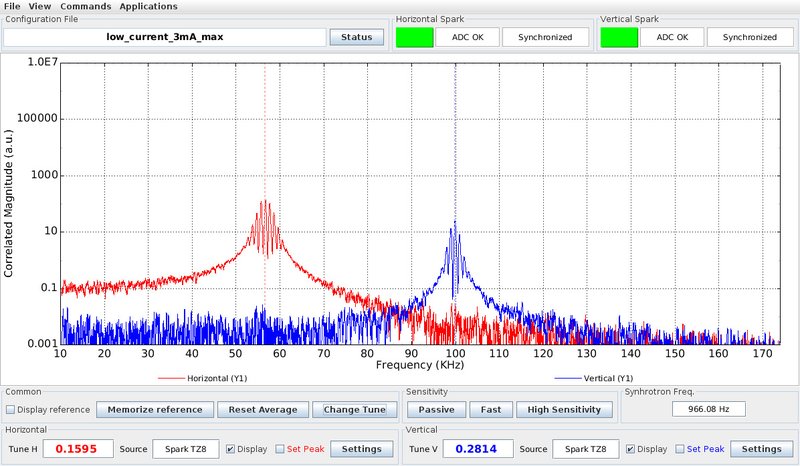Click the Horizontal Spark green status indicator
The image size is (800, 466).
coord(414,37)
